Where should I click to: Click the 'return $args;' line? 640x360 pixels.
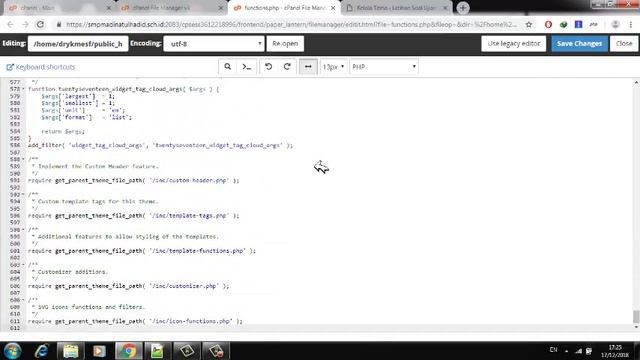pos(63,131)
